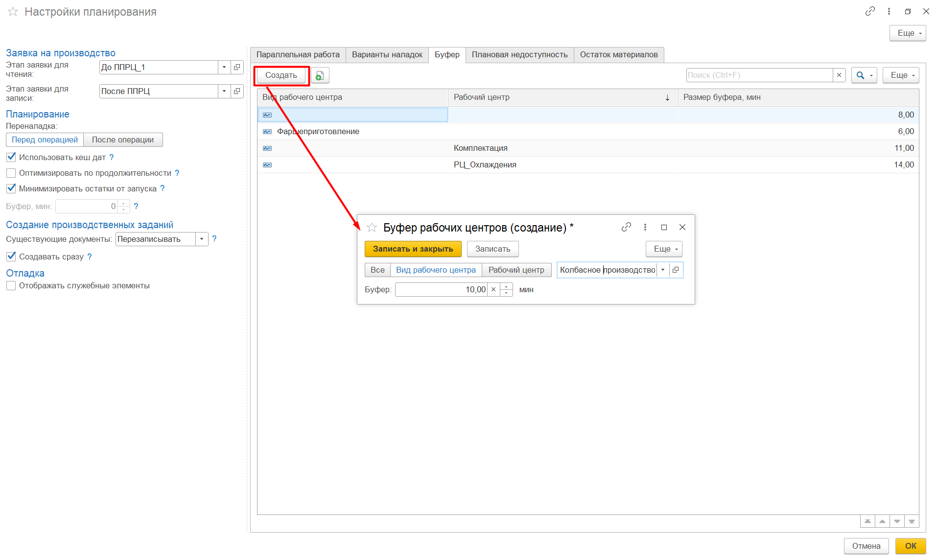Click the Создать button
The image size is (937, 560).
point(281,75)
